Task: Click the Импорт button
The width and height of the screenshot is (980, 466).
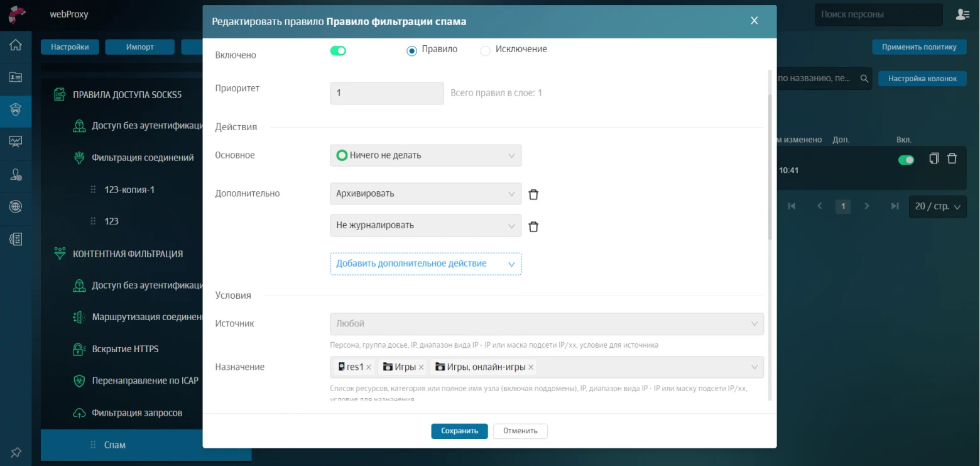Action: 139,47
